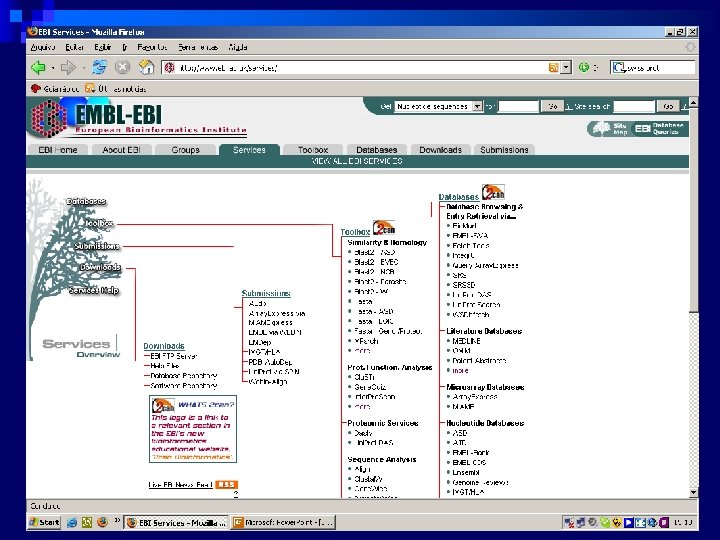The image size is (720, 540).
Task: Switch to the About EBI tab
Action: 122,150
